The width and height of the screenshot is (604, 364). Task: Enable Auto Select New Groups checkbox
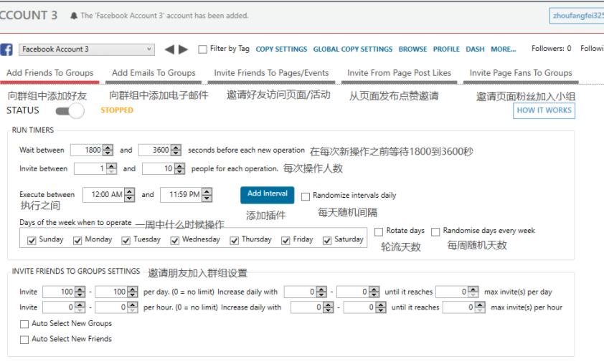(24, 324)
